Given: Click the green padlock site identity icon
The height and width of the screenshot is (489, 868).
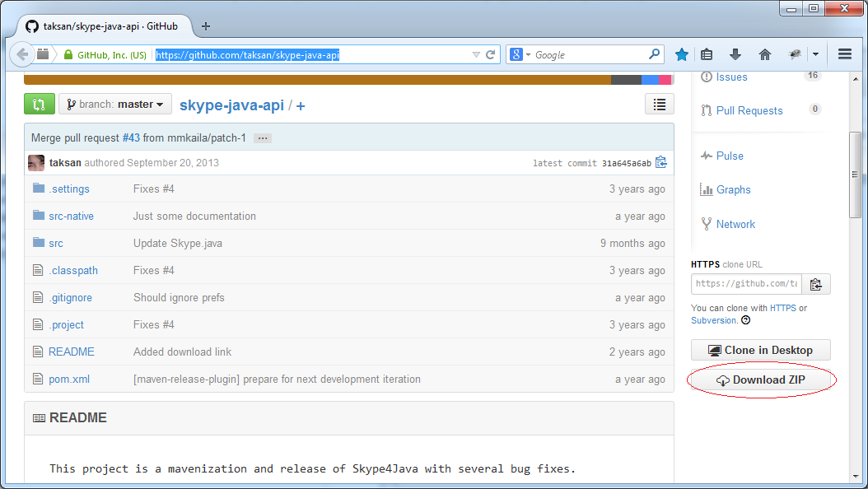Looking at the screenshot, I should 68,54.
